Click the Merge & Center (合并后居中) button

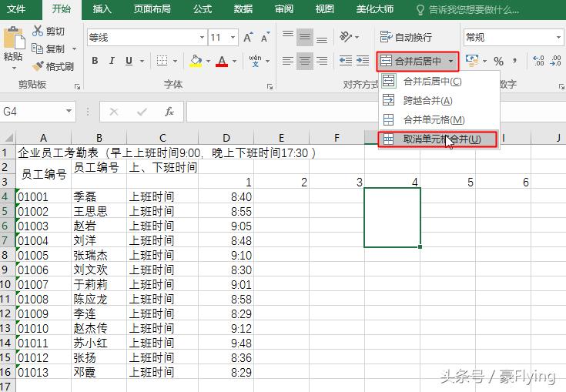(411, 61)
